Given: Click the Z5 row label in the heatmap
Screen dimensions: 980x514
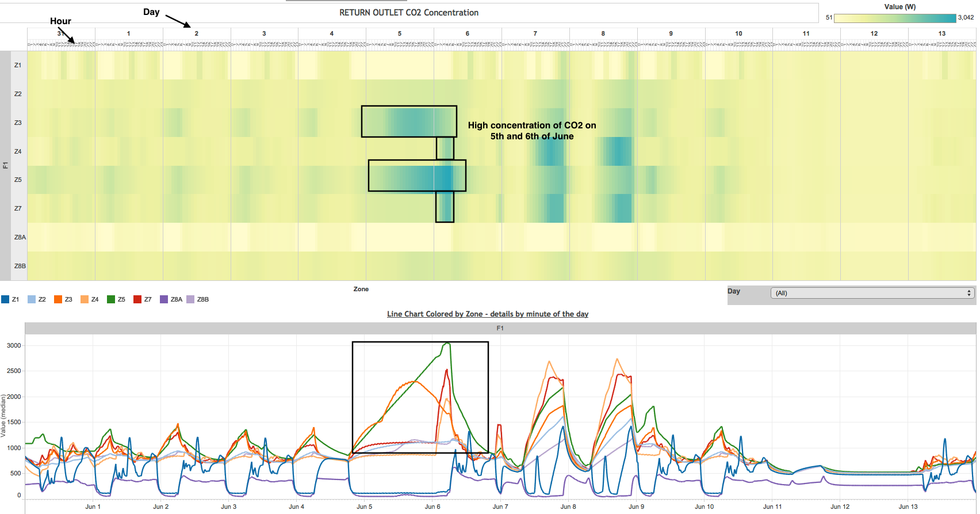Looking at the screenshot, I should [18, 180].
